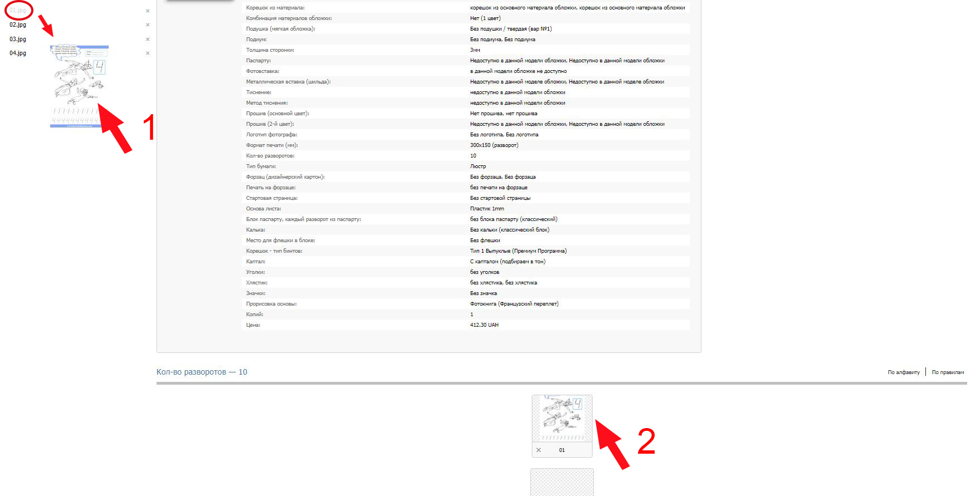Click the 'Тип бумаги' row label
The image size is (980, 496).
(261, 166)
